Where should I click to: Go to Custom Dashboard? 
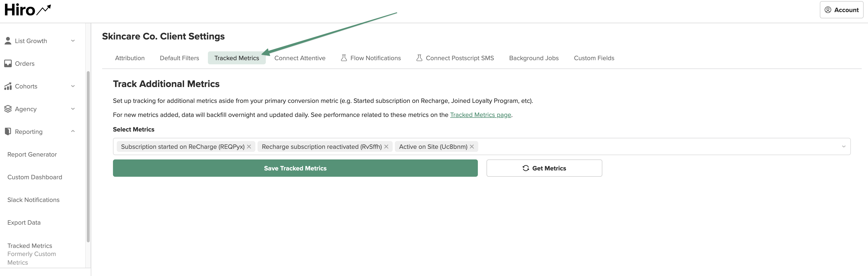tap(35, 177)
